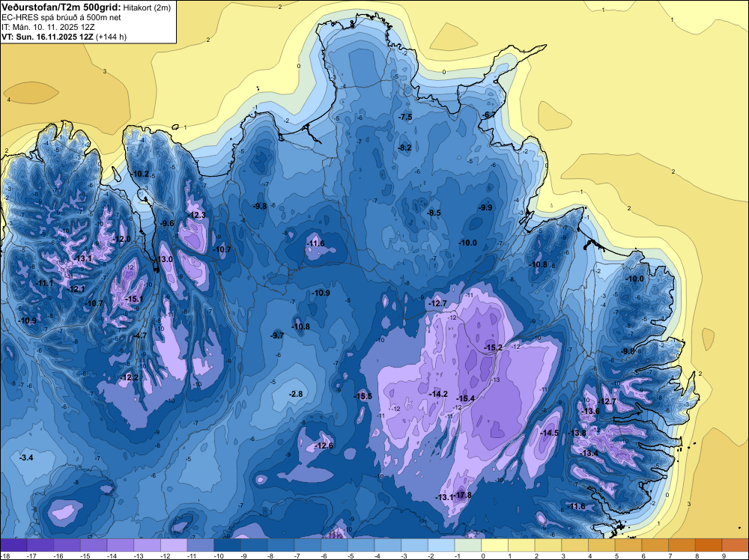
Task: Click the -12.2 temperature value
Action: (x=129, y=377)
